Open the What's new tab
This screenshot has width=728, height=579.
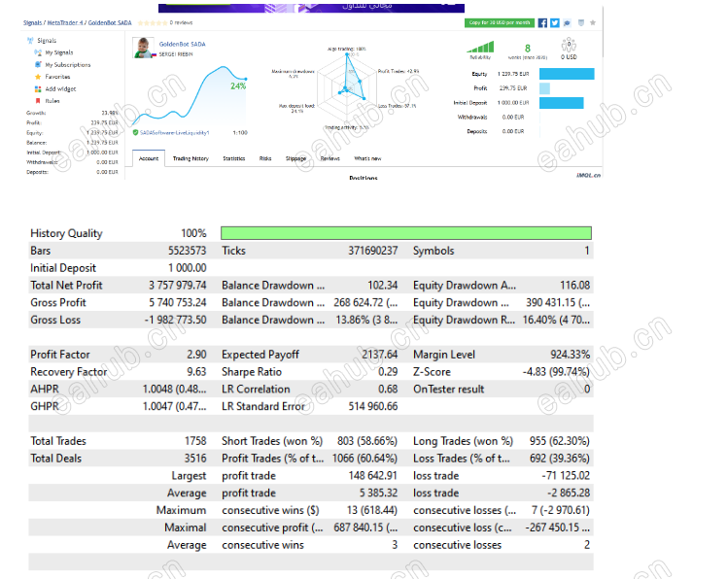[x=367, y=158]
